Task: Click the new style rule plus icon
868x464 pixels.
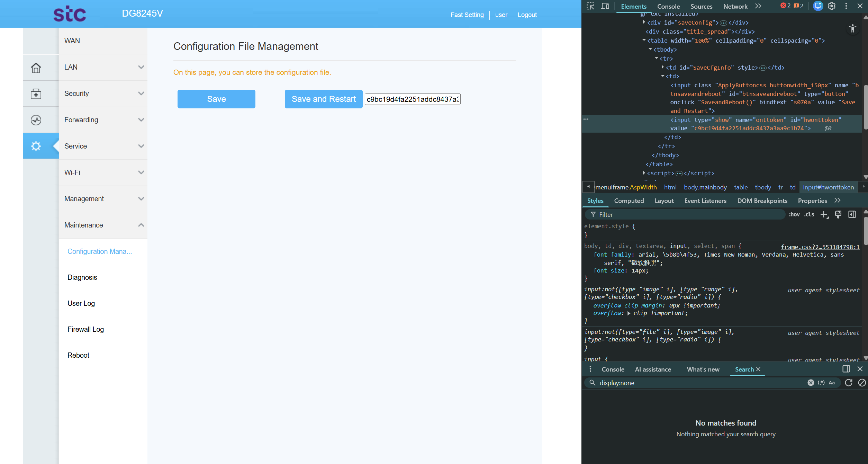Action: click(x=824, y=215)
